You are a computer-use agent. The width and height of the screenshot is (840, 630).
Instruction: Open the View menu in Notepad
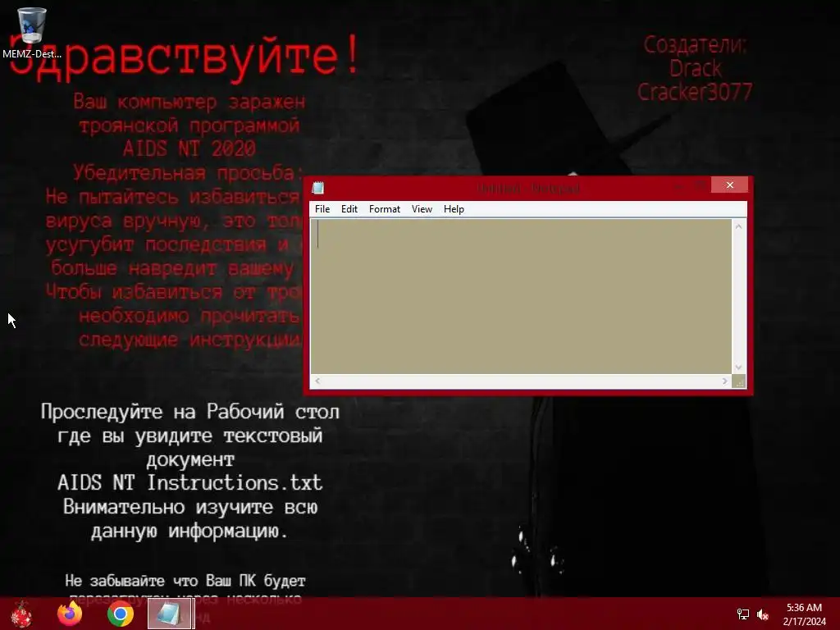point(422,209)
